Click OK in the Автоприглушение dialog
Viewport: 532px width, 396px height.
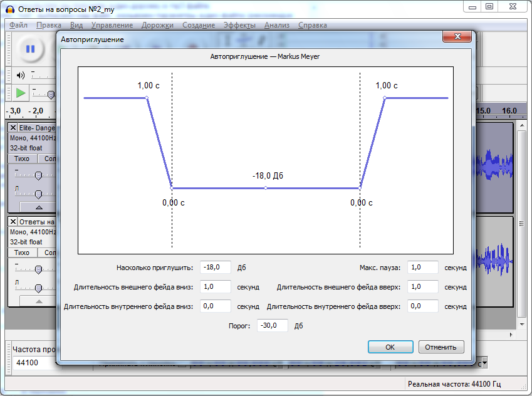point(390,347)
